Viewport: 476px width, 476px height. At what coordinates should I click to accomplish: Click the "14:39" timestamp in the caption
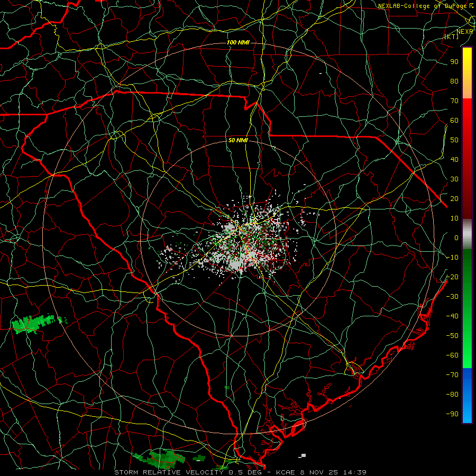coord(355,472)
